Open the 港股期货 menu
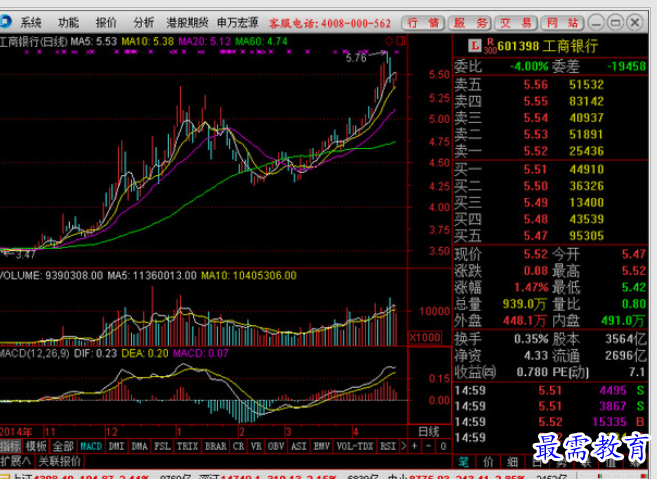The height and width of the screenshot is (479, 657). pos(187,22)
